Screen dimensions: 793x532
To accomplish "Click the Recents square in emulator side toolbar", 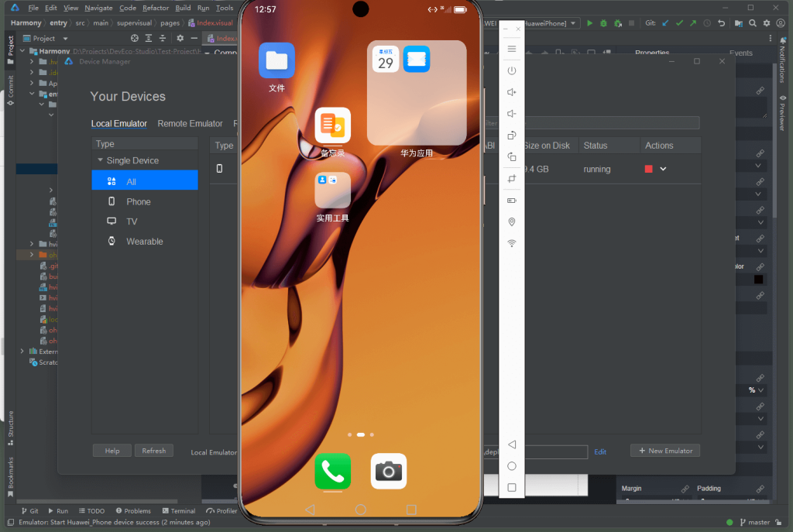I will click(x=512, y=488).
